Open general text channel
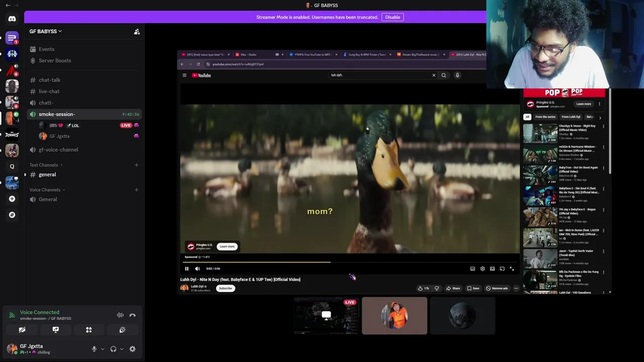This screenshot has height=362, width=644. click(85, 174)
